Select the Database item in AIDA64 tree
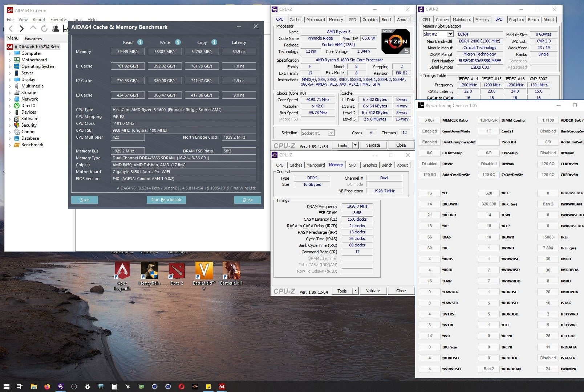This screenshot has height=392, width=584. coord(30,138)
